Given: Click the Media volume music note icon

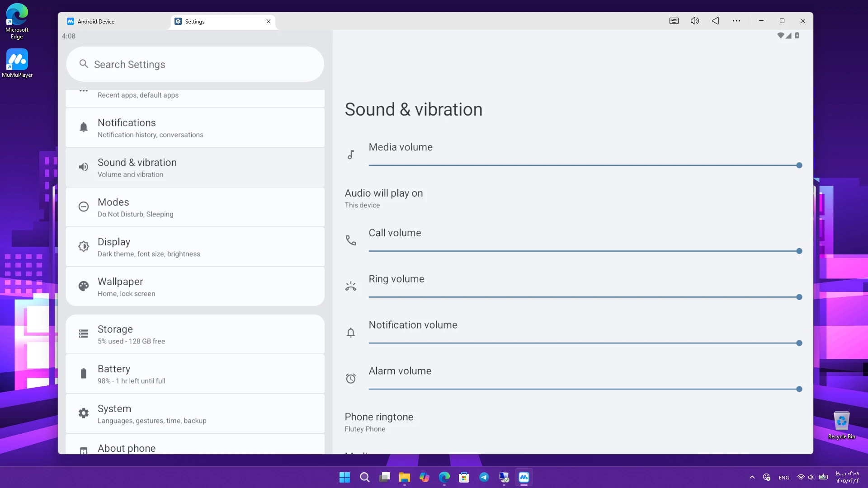Looking at the screenshot, I should coord(351,155).
